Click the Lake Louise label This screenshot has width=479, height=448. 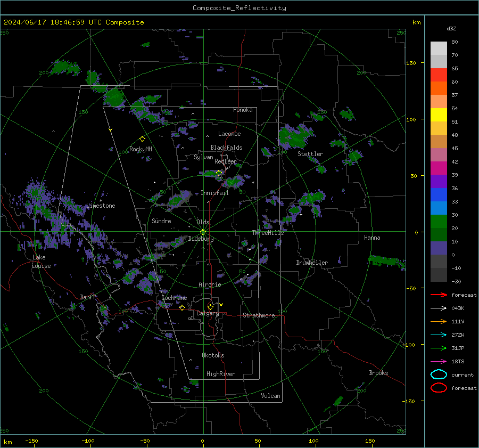[41, 262]
